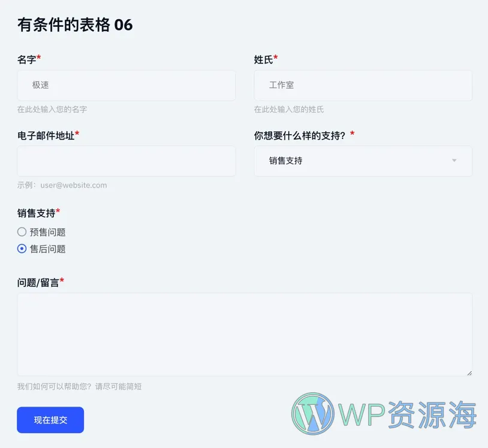Click the 预售问题 option label text
This screenshot has width=488, height=448.
(x=47, y=232)
